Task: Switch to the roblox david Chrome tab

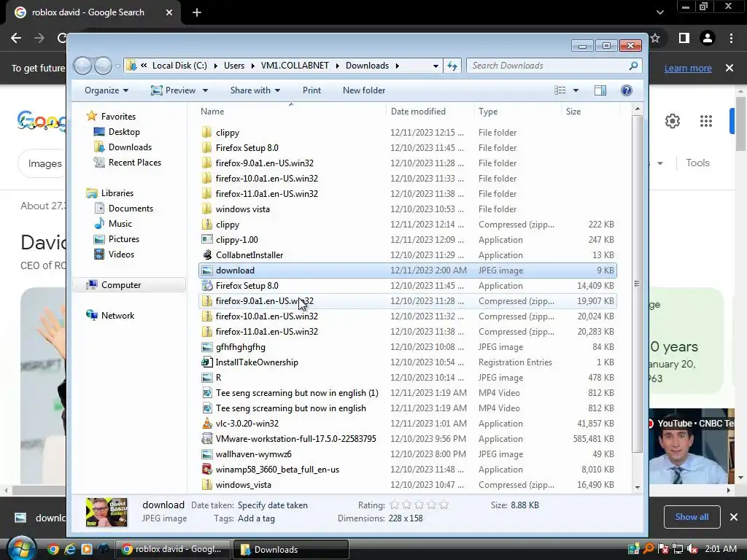Action: click(93, 12)
